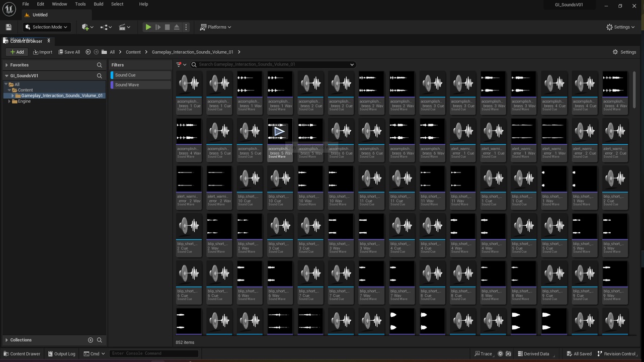This screenshot has height=362, width=644.
Task: Select the Content folder in tree
Action: coord(25,90)
